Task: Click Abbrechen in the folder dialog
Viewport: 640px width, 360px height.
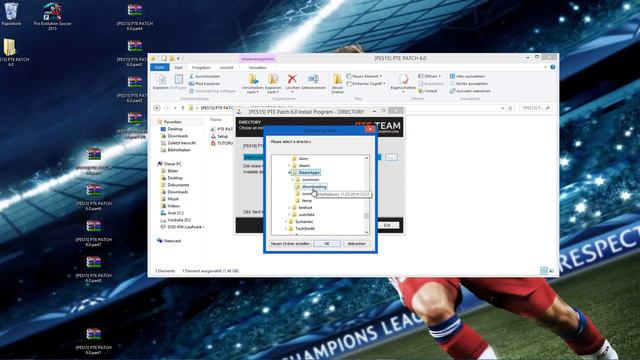Action: point(356,244)
